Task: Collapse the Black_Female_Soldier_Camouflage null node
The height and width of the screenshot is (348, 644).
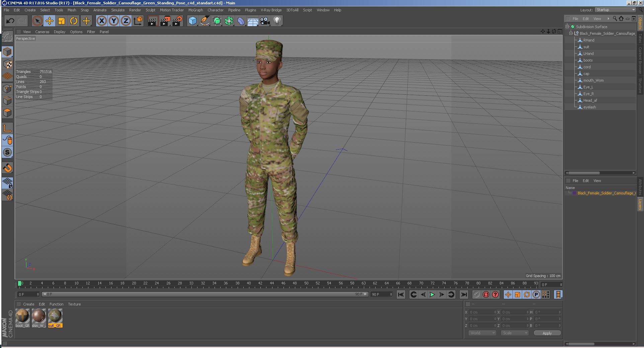Action: (x=571, y=33)
